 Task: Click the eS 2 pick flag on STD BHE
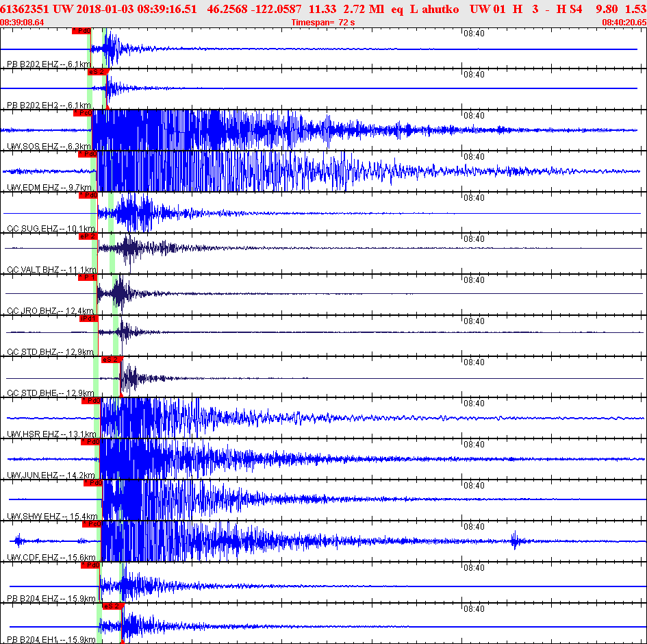pyautogui.click(x=111, y=360)
